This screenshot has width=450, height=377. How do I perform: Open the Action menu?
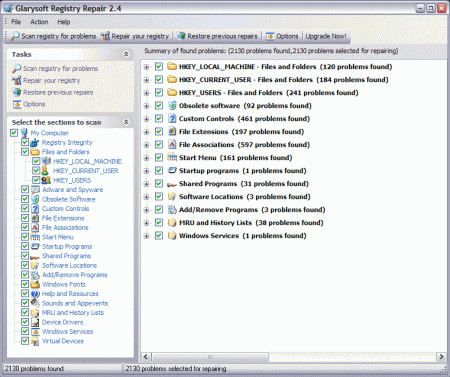[39, 22]
